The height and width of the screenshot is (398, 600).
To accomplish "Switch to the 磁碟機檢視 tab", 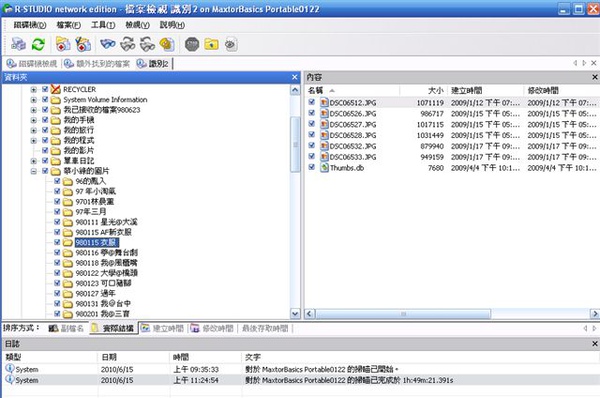I will pyautogui.click(x=32, y=64).
